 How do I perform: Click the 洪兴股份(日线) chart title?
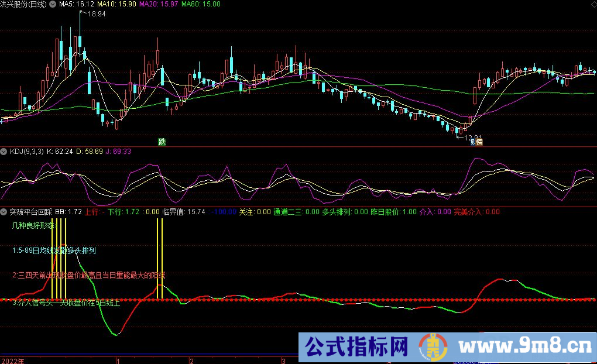coord(23,4)
